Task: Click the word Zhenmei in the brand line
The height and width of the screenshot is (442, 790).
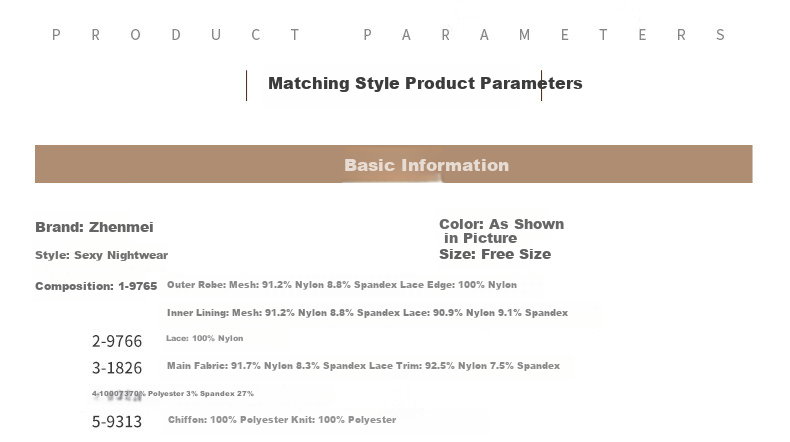Action: [121, 227]
